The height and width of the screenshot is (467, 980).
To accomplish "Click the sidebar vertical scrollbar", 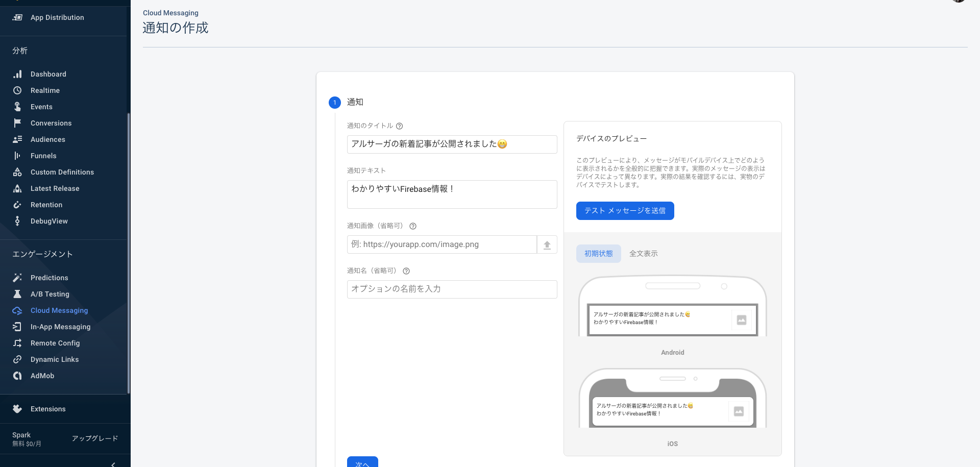I will 129,253.
